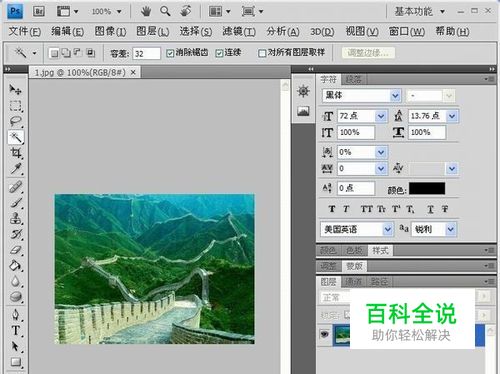
Task: Select the Lasso tool
Action: tap(15, 121)
